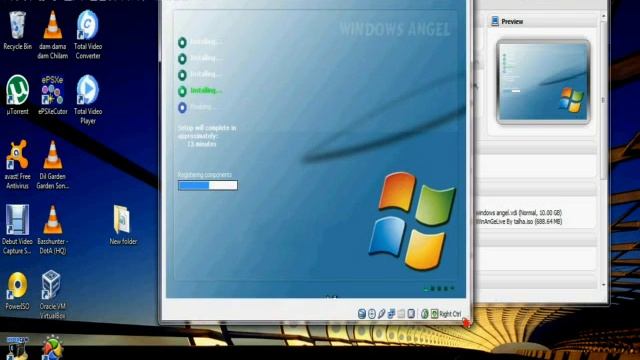Click the VM preview thumbnail in VirtualBox Manager
This screenshot has height=360, width=640.
pos(543,82)
